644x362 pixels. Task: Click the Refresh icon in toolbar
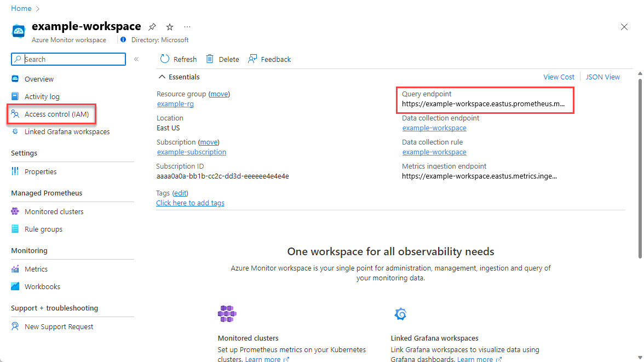[165, 59]
